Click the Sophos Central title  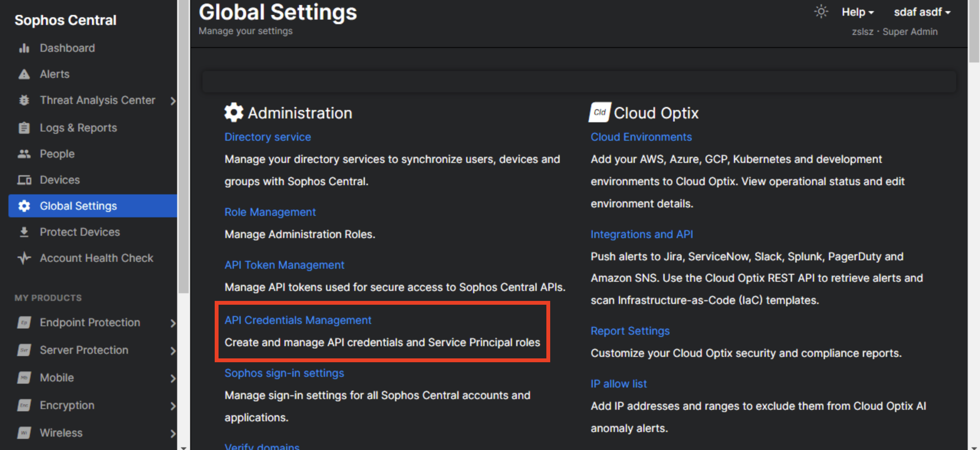click(66, 20)
